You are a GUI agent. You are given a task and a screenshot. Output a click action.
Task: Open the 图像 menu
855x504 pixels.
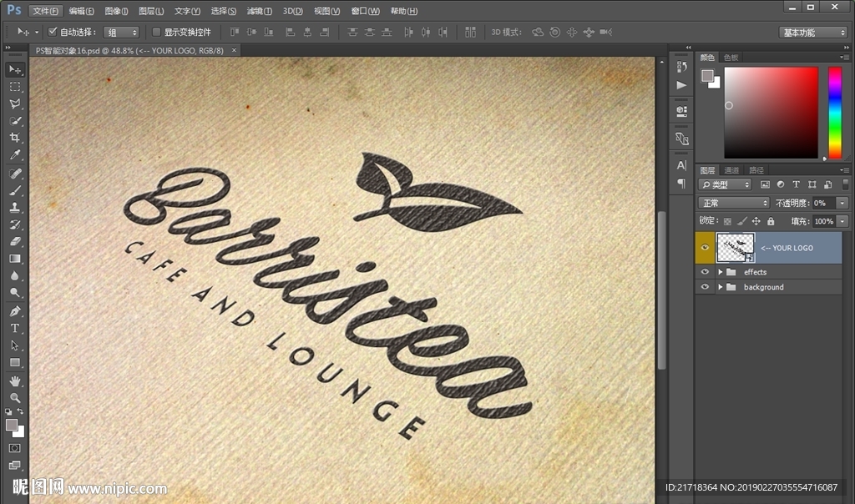(116, 11)
